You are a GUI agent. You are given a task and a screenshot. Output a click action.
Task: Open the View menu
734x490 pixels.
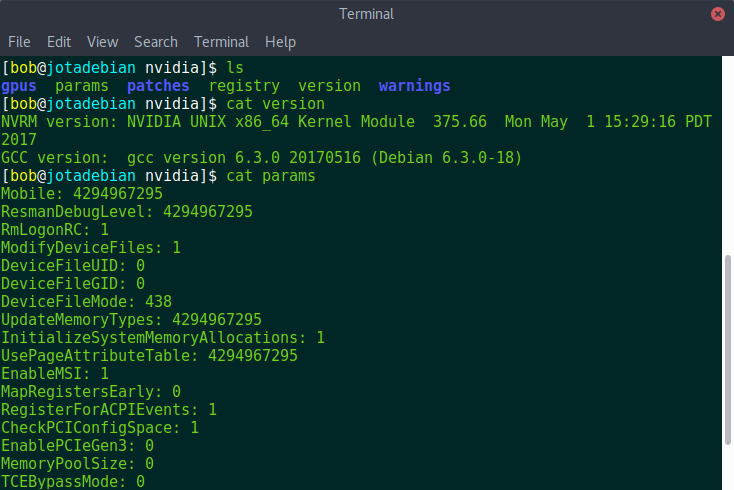(103, 42)
